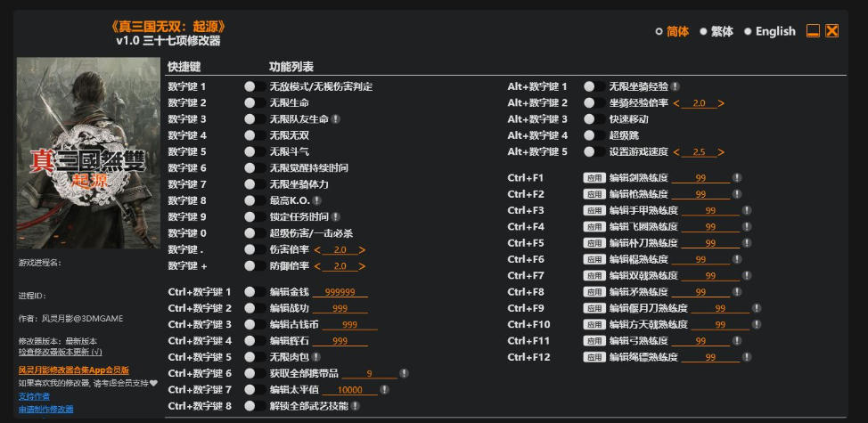The image size is (868, 423).
Task: Click info icon on 编辑剑熟练度 row
Action: [x=737, y=178]
